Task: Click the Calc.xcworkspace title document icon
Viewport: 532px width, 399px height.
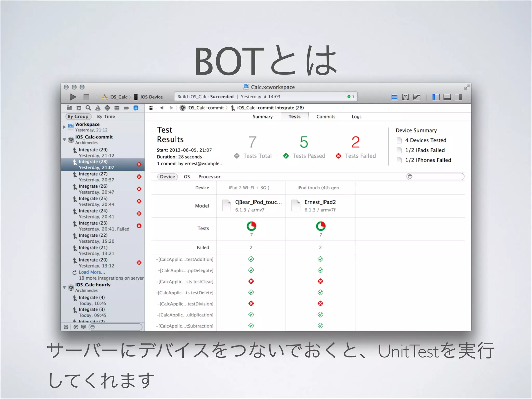Action: tap(246, 87)
